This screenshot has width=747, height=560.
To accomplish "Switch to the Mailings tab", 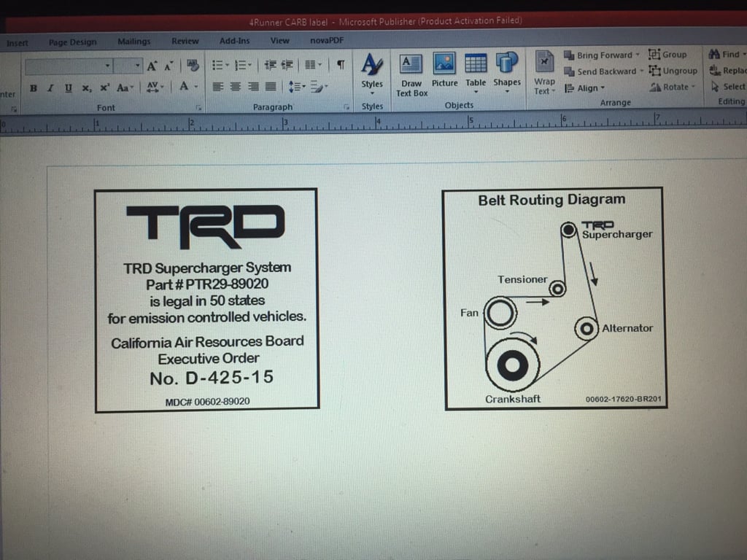I will [134, 42].
